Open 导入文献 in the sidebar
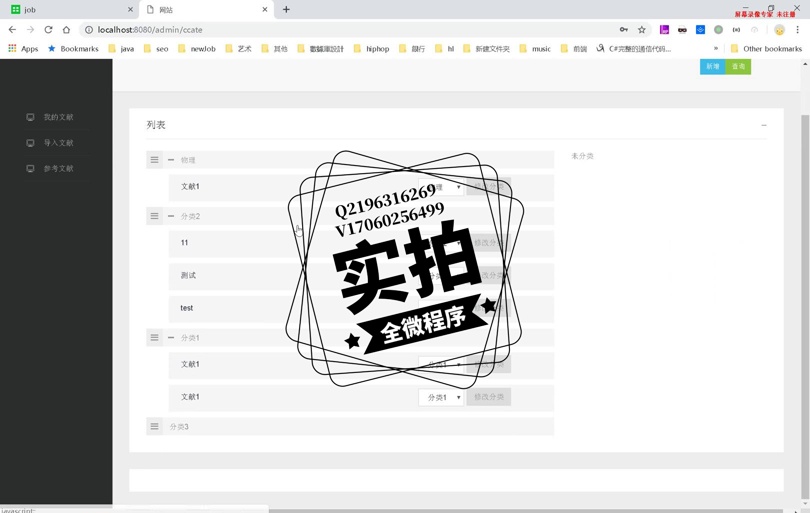This screenshot has width=810, height=513. click(x=58, y=143)
